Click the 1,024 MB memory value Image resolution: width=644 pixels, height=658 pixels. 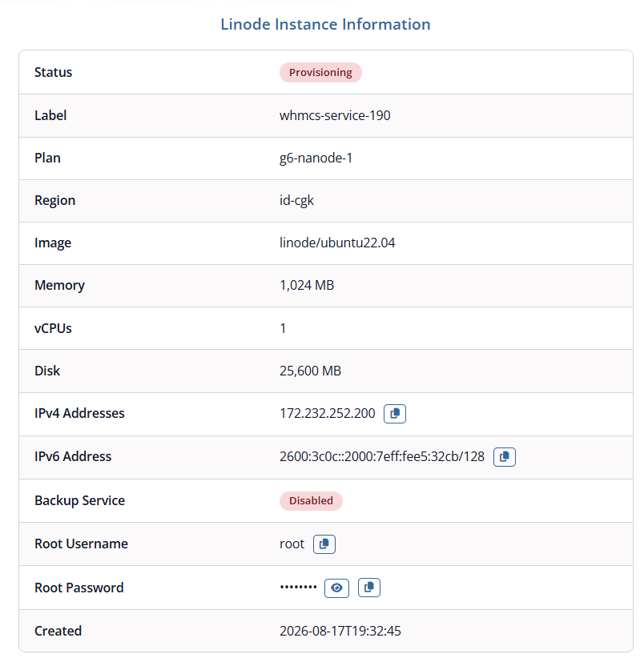307,285
